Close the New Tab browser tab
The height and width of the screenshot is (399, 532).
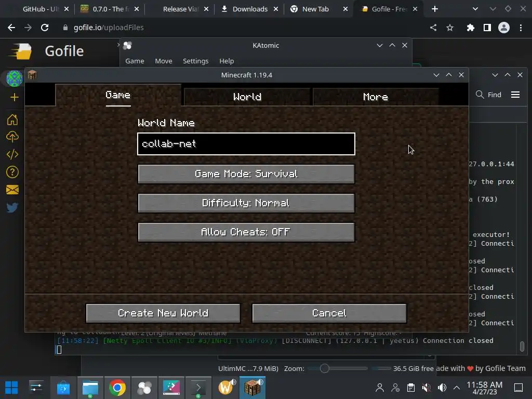coord(345,9)
